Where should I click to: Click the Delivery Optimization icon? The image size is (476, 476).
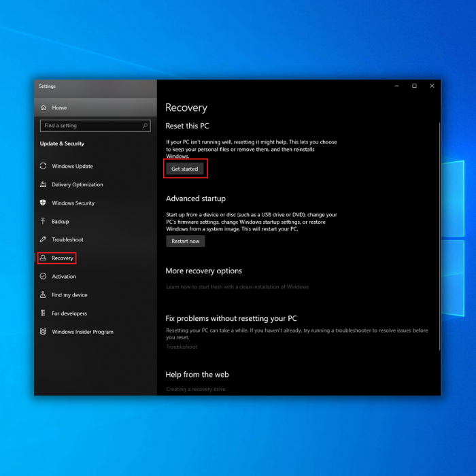pos(43,184)
